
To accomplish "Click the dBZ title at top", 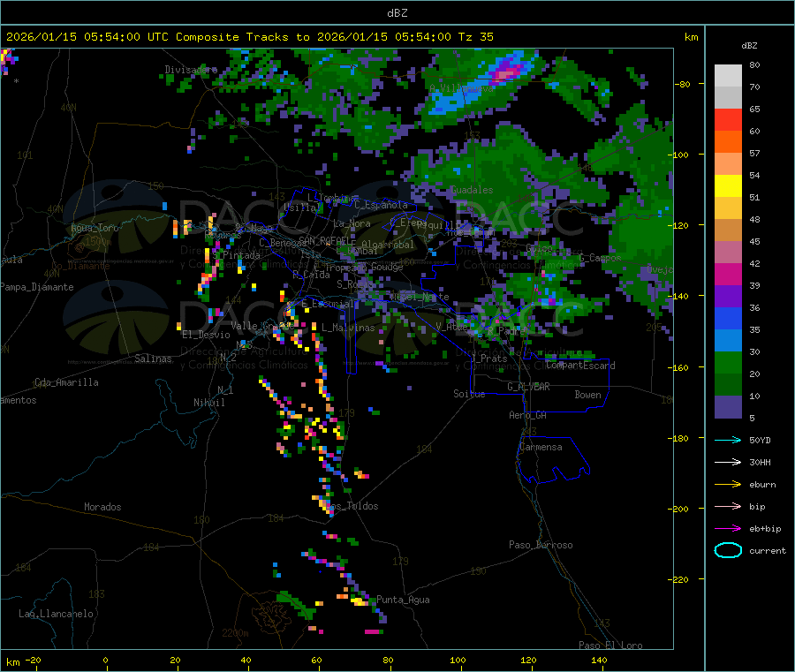I will coord(397,13).
